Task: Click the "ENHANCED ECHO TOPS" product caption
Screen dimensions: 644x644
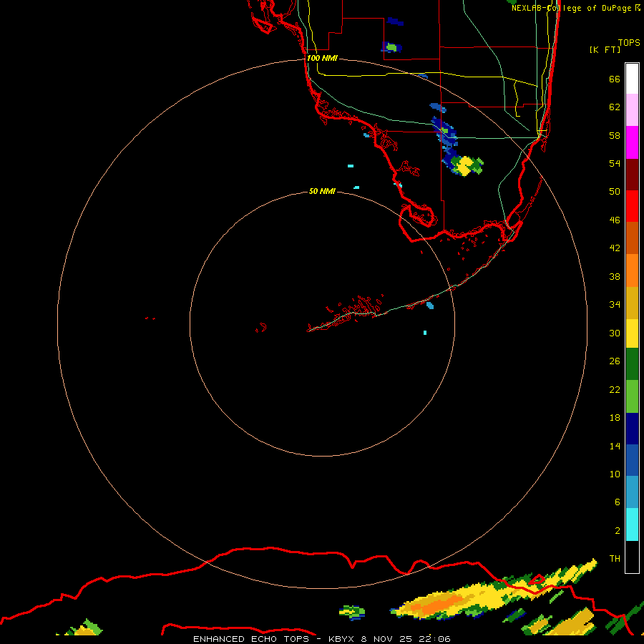Action: point(251,639)
